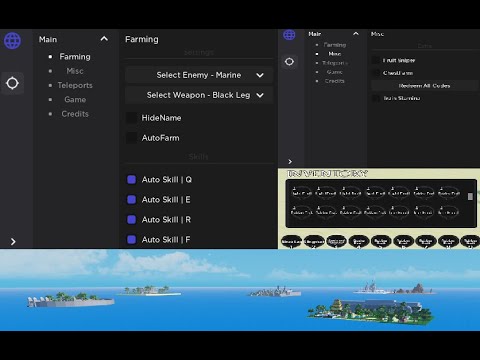Click the Redeem All Codes button
Viewport: 480px width, 360px height.
(x=424, y=86)
